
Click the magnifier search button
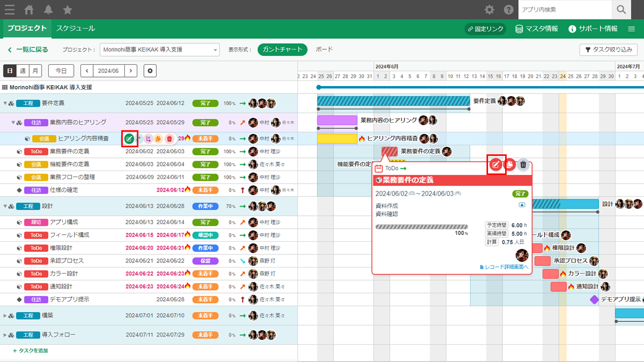(621, 10)
